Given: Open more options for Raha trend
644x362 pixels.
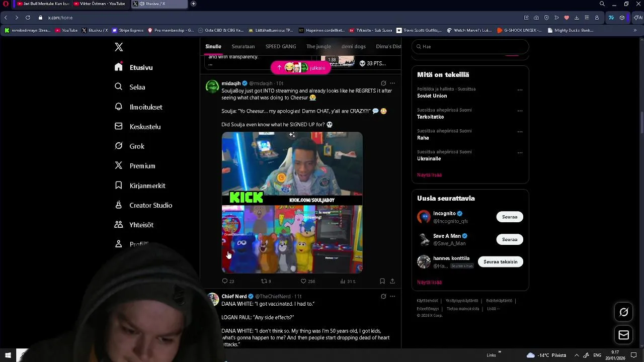Looking at the screenshot, I should pos(520,132).
